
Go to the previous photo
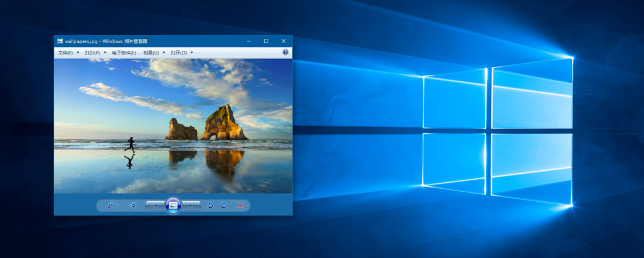[154, 205]
